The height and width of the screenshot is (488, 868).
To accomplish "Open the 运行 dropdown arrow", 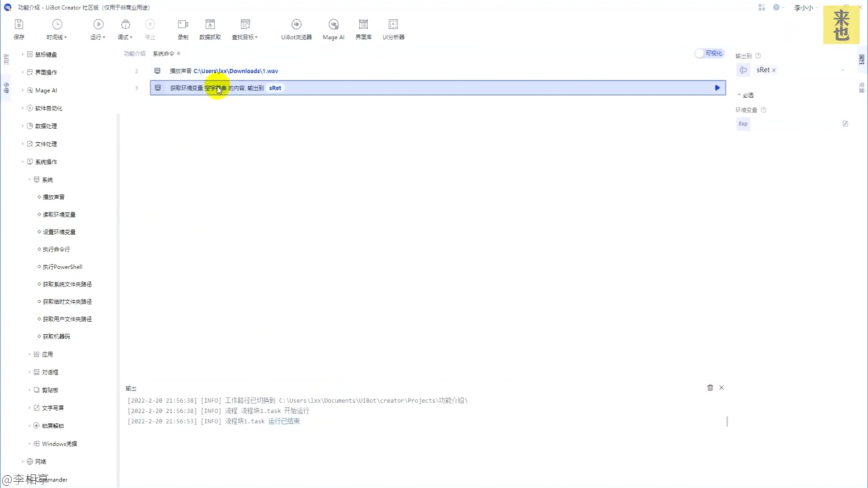I will 104,38.
